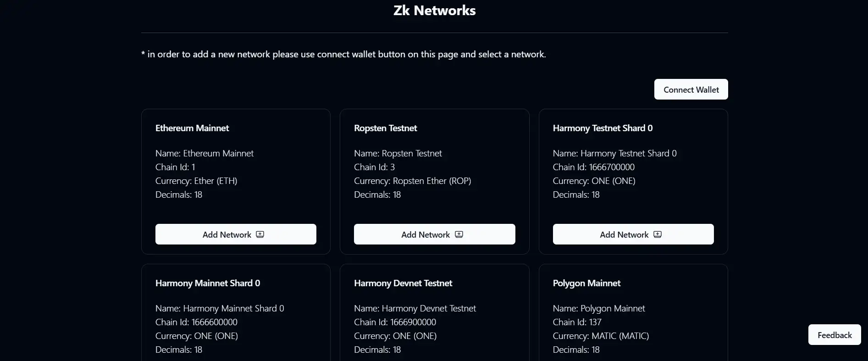Select the Ropsten Testnet card title
Viewport: 868px width, 361px height.
(385, 128)
